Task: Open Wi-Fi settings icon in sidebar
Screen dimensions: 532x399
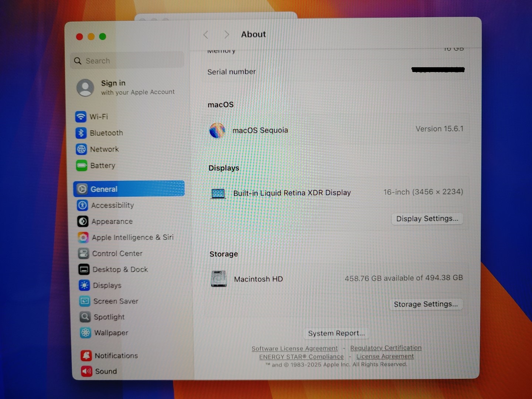Action: pos(81,117)
